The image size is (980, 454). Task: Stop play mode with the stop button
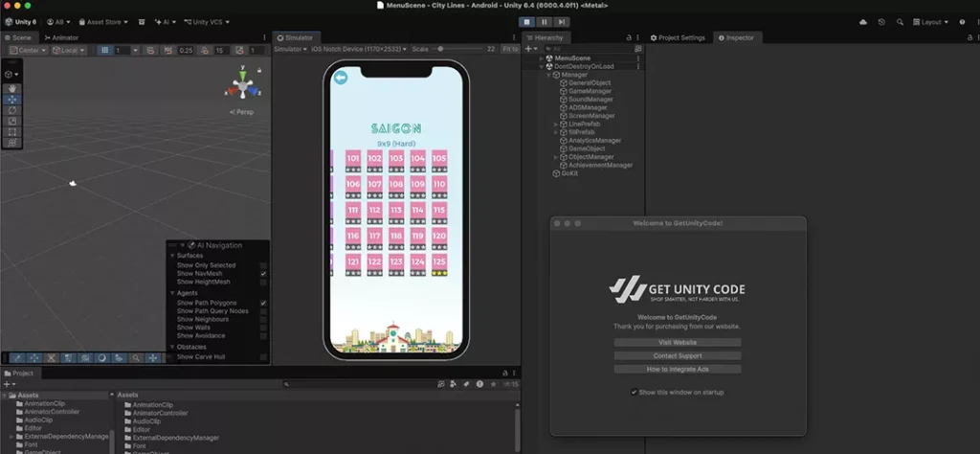point(527,22)
